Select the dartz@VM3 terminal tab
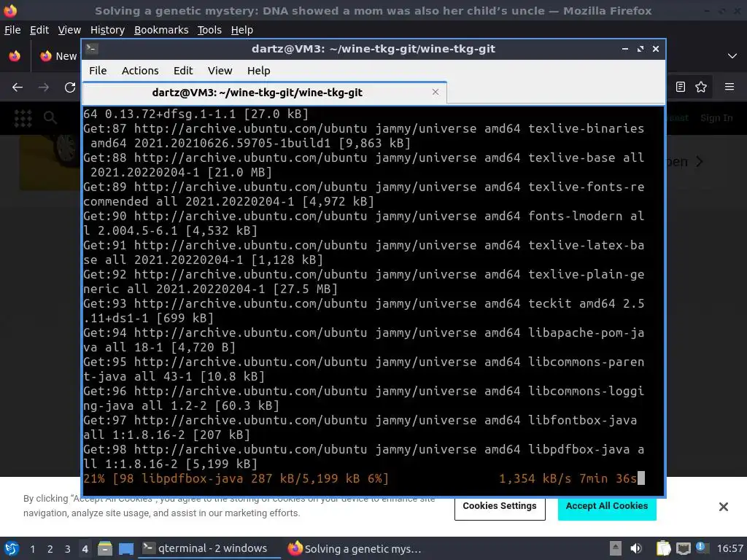Viewport: 747px width, 560px height. [x=264, y=93]
